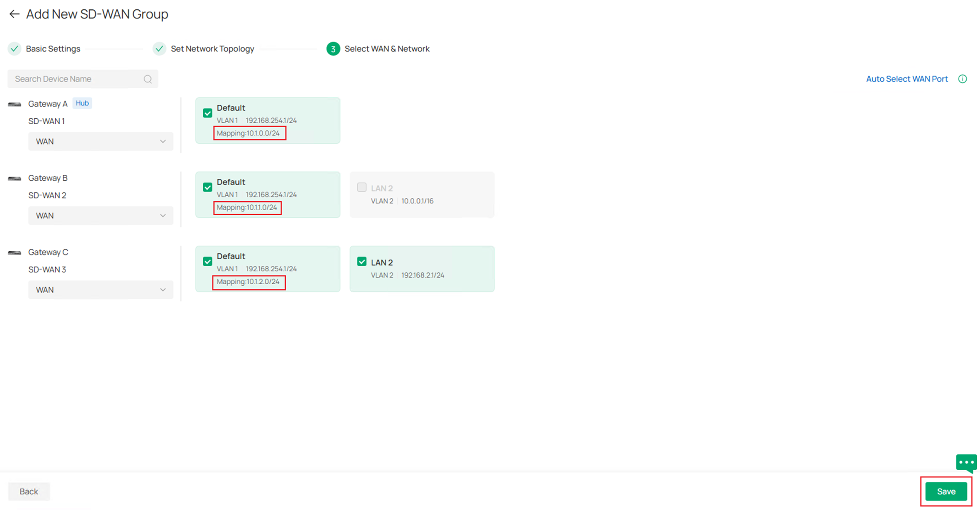
Task: Go to the Set Network Topology step
Action: tap(212, 49)
